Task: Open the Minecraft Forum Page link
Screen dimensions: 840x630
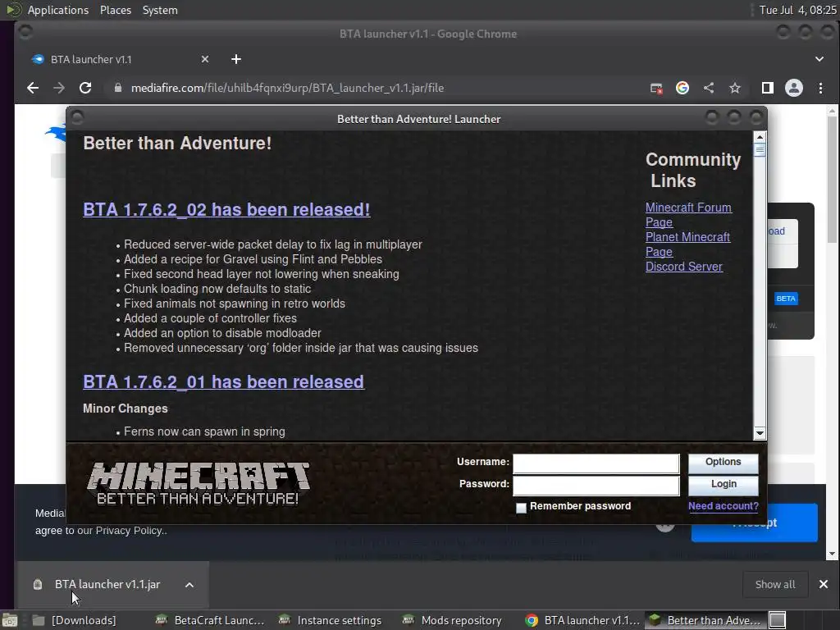Action: [x=688, y=215]
